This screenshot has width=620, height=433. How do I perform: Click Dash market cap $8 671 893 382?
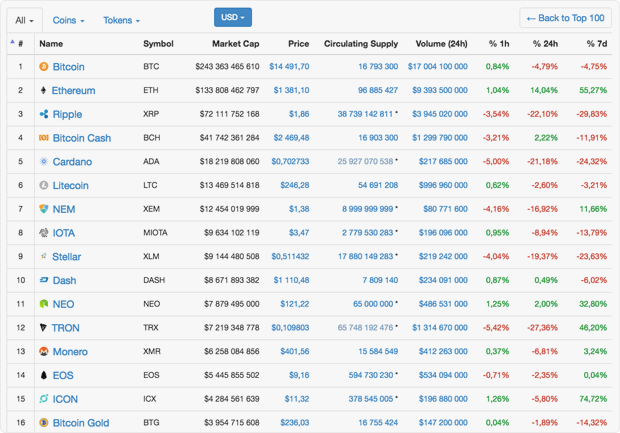[232, 280]
